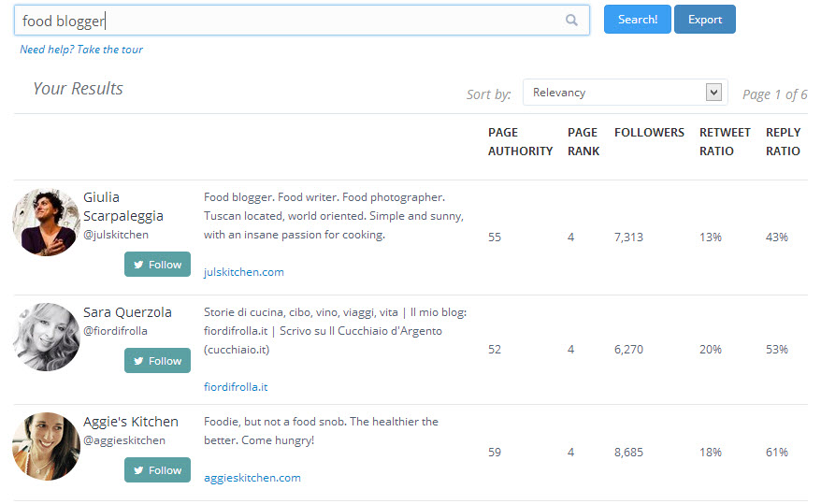Click the Search! button
The image size is (821, 504).
click(637, 20)
